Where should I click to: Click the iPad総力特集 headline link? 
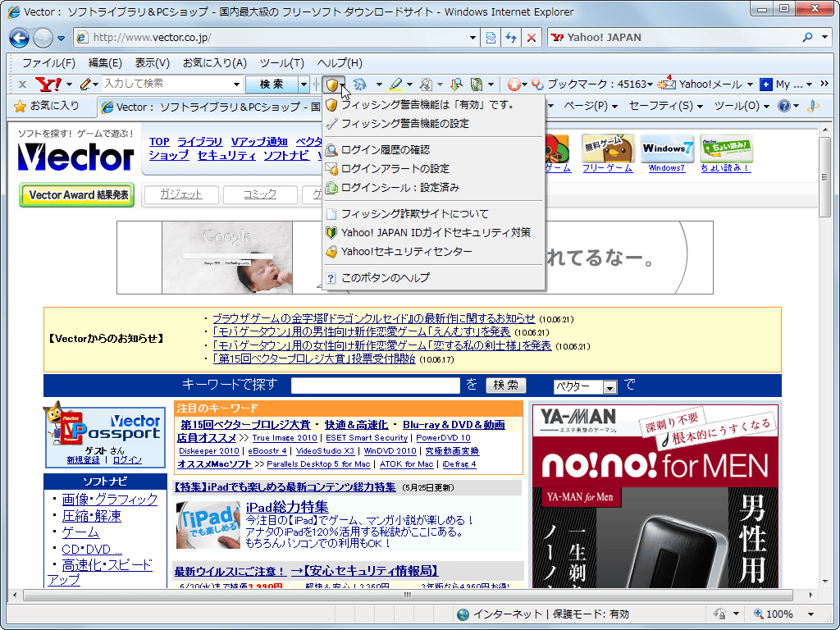pos(287,506)
